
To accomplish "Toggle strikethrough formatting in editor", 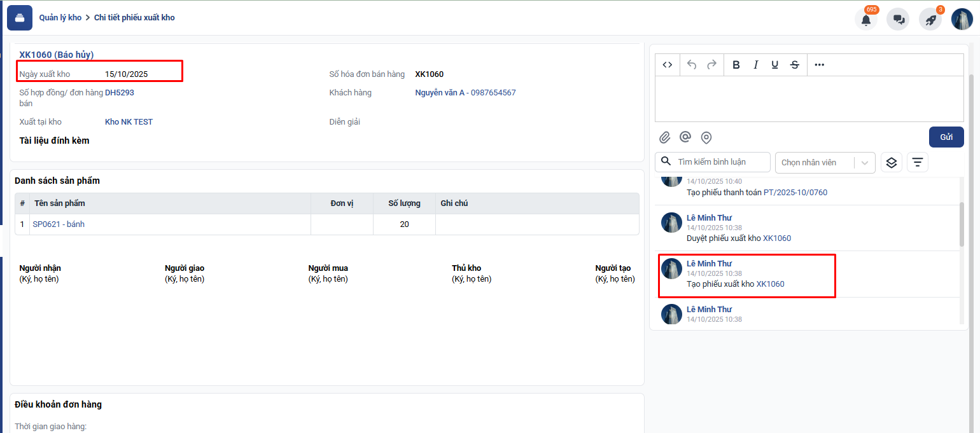I will click(x=794, y=65).
